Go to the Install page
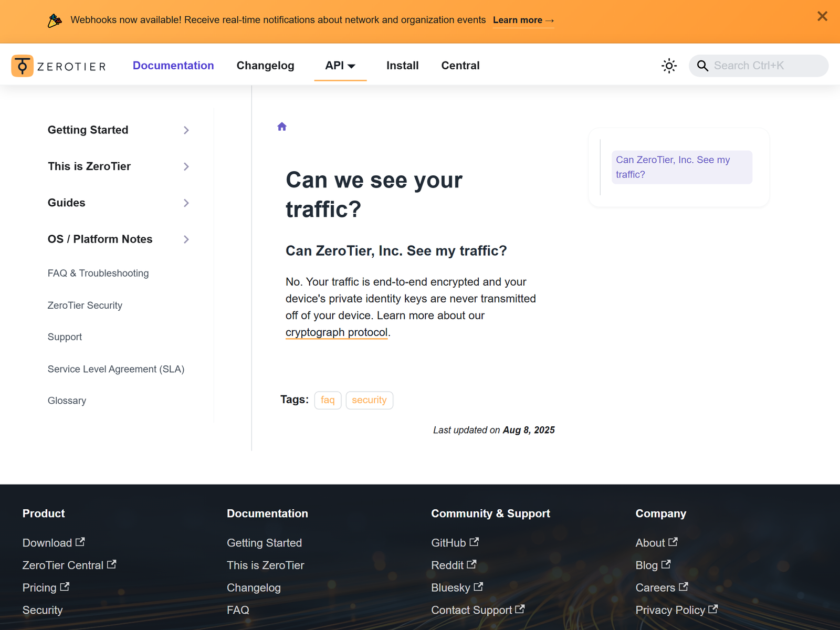 point(403,66)
